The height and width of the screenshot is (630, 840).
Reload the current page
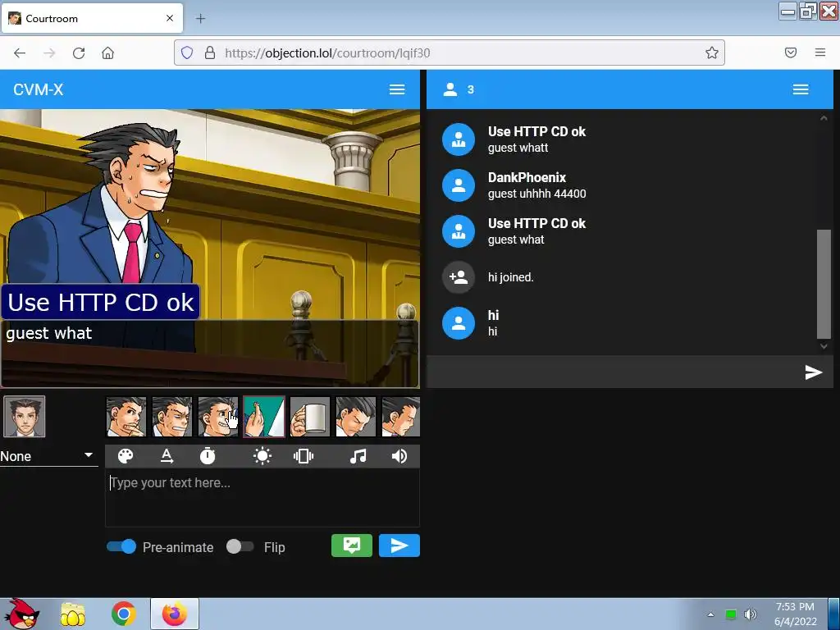(79, 52)
